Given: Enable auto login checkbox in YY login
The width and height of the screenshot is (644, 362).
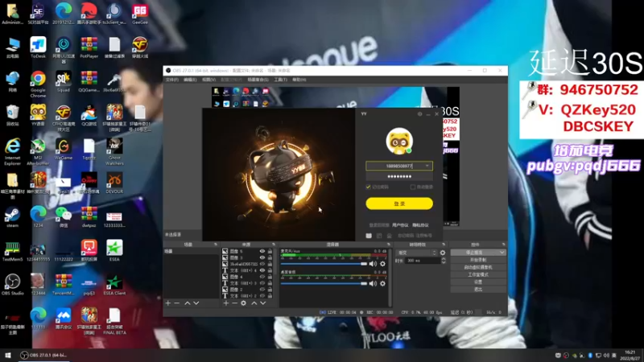Looking at the screenshot, I should pos(413,187).
